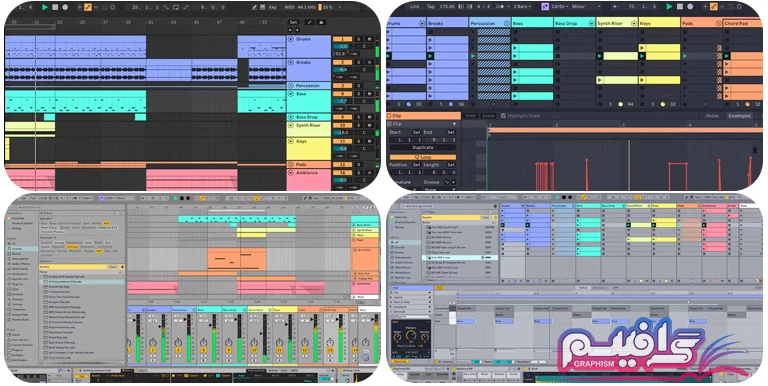Solo the Drums track in arrangement view
This screenshot has height=386, width=768.
[359, 39]
